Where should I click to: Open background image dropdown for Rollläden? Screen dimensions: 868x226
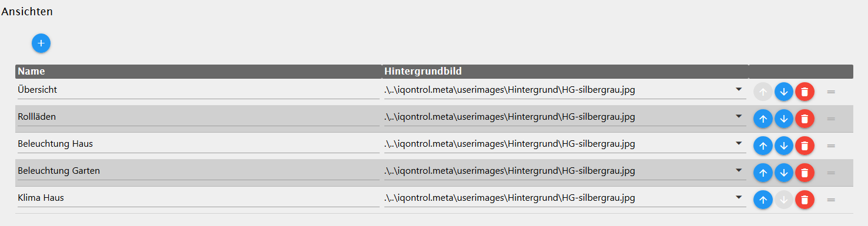tap(565, 117)
